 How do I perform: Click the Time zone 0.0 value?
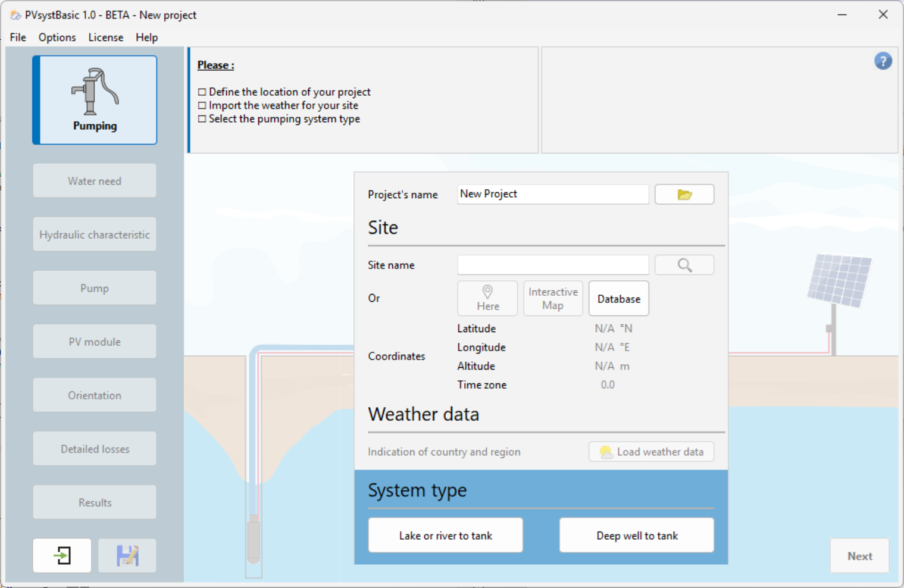[x=608, y=384]
